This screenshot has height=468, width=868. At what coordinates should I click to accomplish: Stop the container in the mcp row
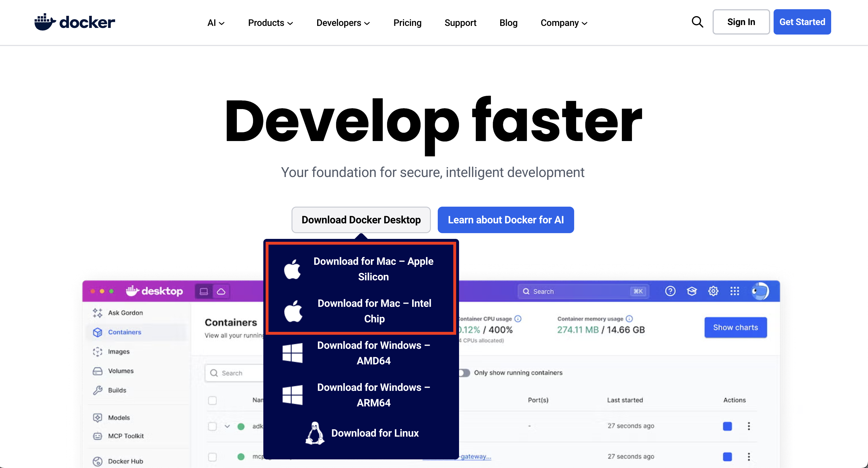pyautogui.click(x=728, y=456)
